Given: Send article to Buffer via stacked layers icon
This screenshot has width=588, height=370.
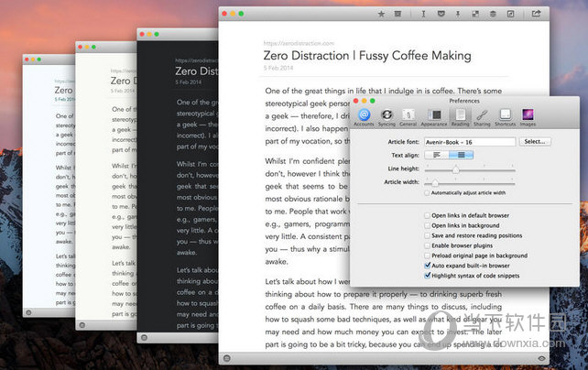Looking at the screenshot, I should click(493, 14).
